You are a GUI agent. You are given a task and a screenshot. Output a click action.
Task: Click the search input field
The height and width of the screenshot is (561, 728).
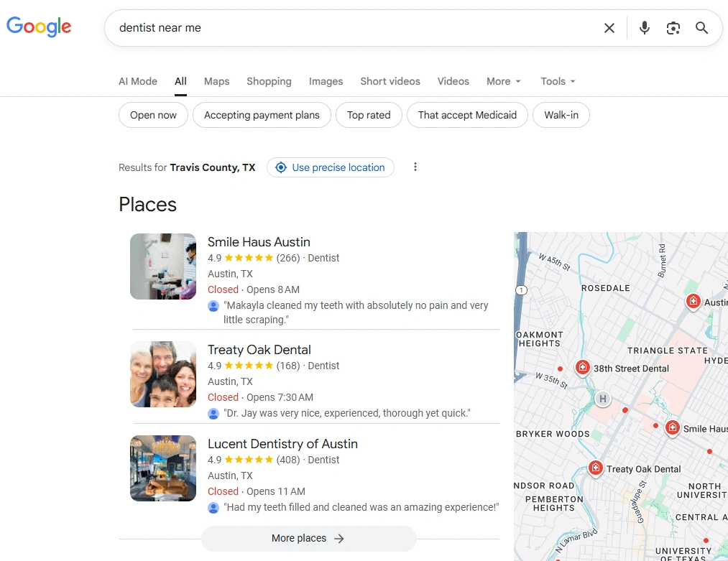[x=352, y=28]
